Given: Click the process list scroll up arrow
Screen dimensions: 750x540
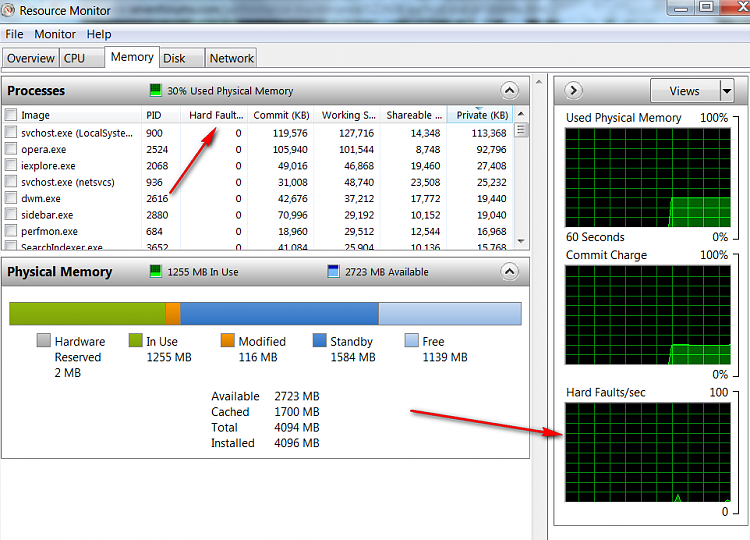Looking at the screenshot, I should pyautogui.click(x=521, y=114).
